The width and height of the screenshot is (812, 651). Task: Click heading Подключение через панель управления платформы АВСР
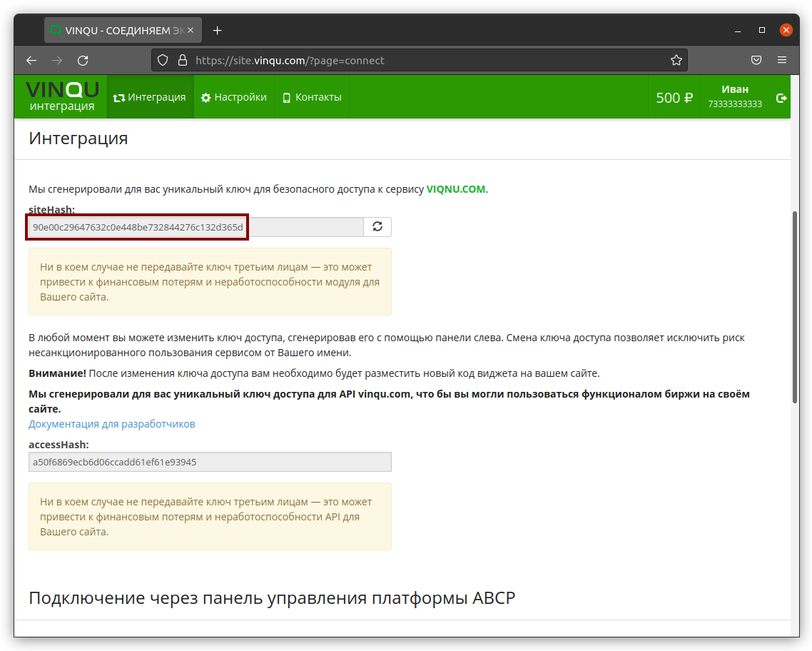(272, 597)
